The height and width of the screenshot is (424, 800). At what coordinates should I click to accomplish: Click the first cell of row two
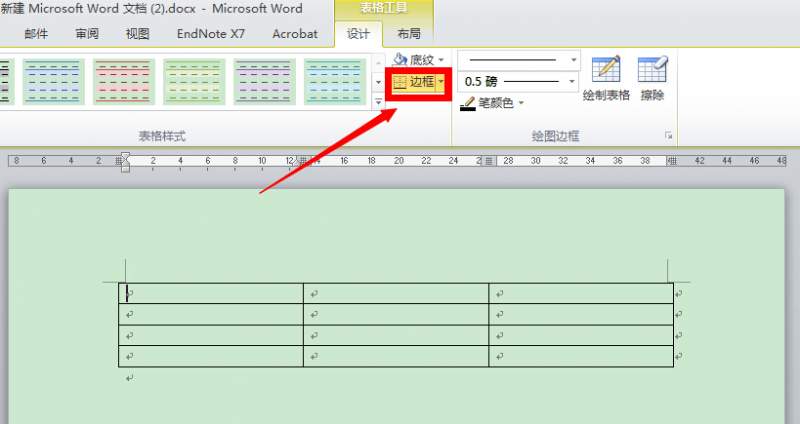pyautogui.click(x=211, y=314)
